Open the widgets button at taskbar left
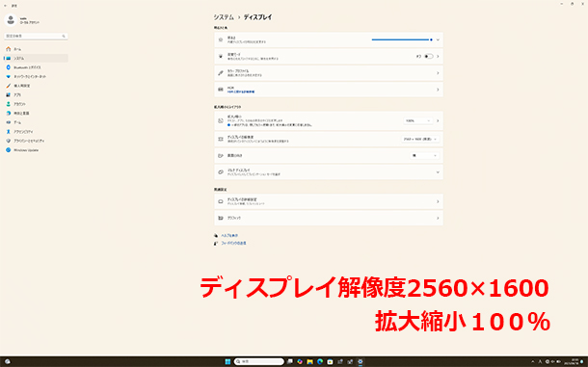 tap(7, 362)
